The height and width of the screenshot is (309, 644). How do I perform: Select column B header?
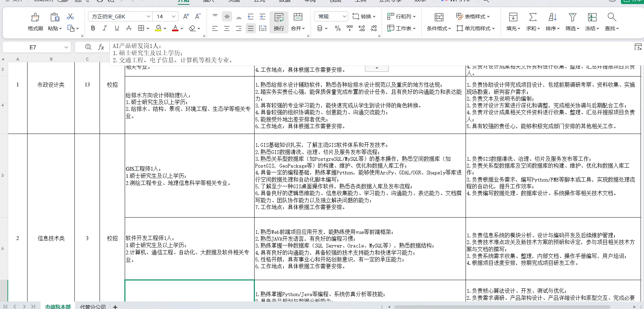coord(51,59)
